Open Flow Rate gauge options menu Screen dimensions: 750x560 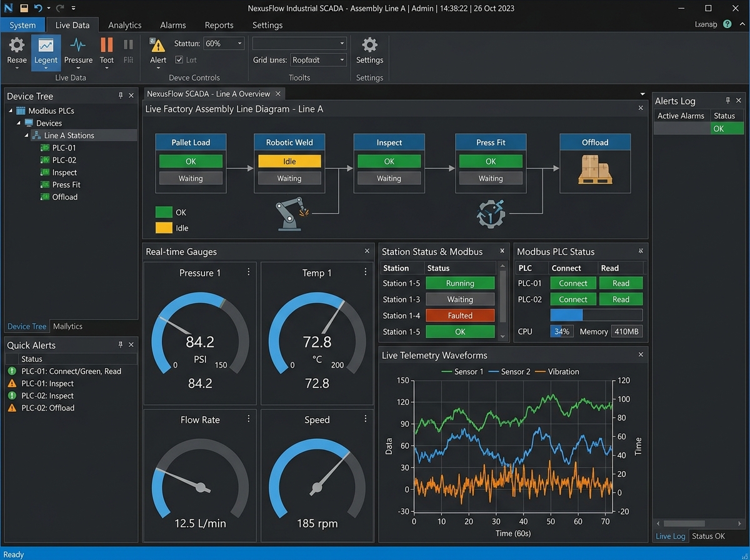click(x=249, y=419)
